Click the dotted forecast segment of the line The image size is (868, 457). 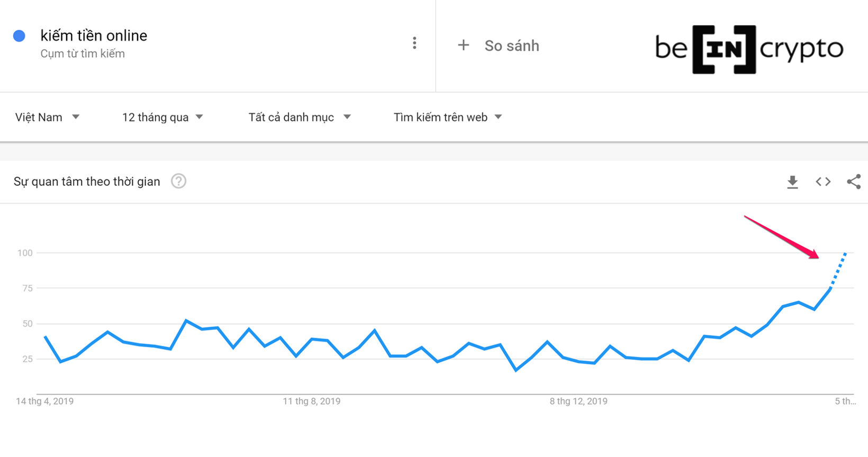838,270
